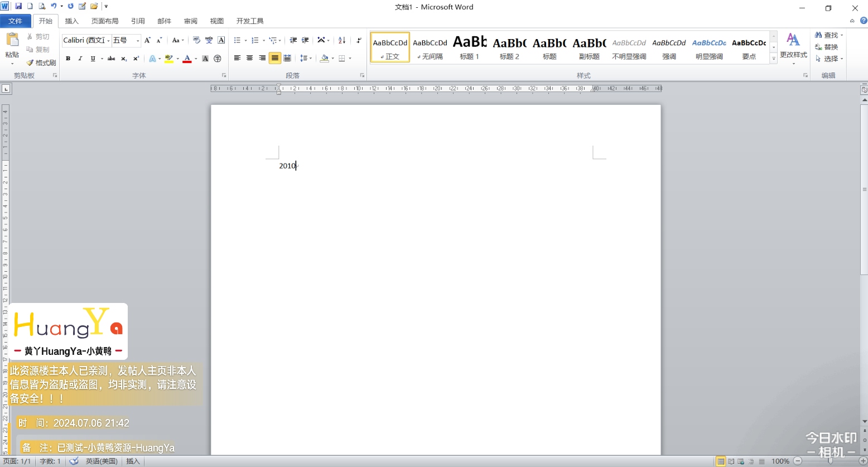The image size is (868, 467).
Task: Expand the line spacing dropdown
Action: [310, 59]
